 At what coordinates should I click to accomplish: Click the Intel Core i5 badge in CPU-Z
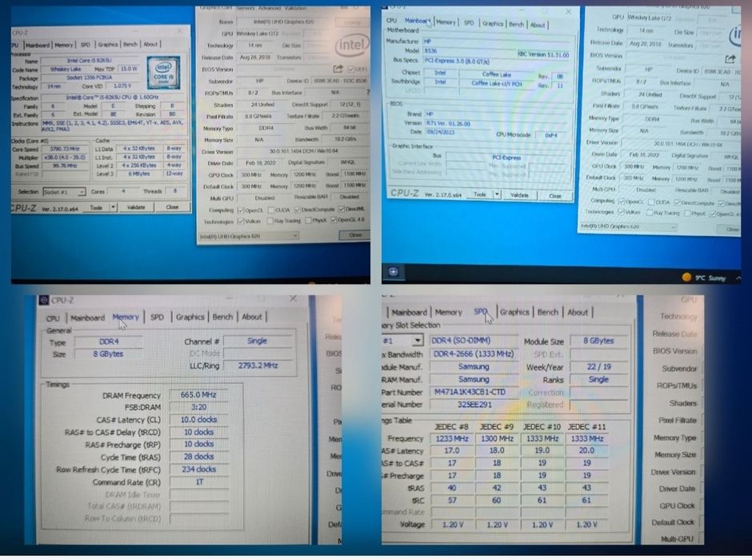click(163, 72)
